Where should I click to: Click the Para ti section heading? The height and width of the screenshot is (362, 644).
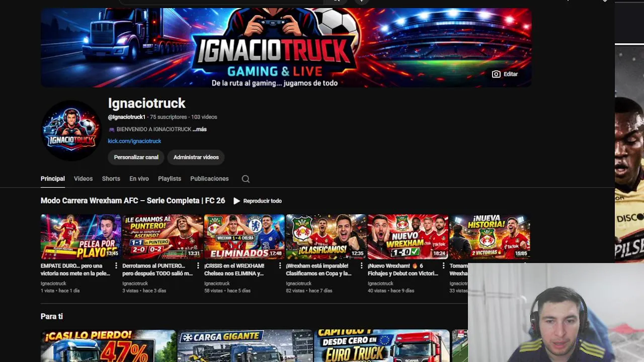[x=52, y=316]
